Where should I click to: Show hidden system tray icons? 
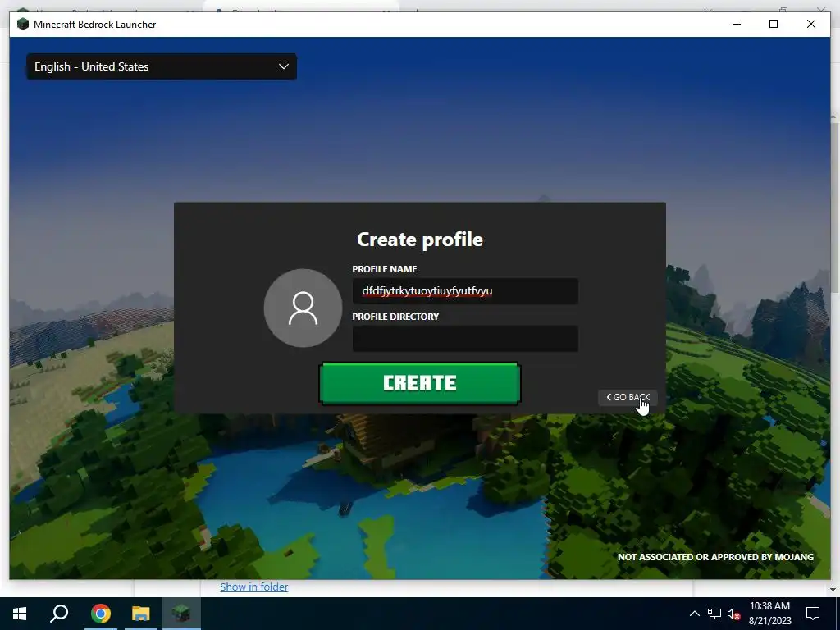pyautogui.click(x=694, y=614)
